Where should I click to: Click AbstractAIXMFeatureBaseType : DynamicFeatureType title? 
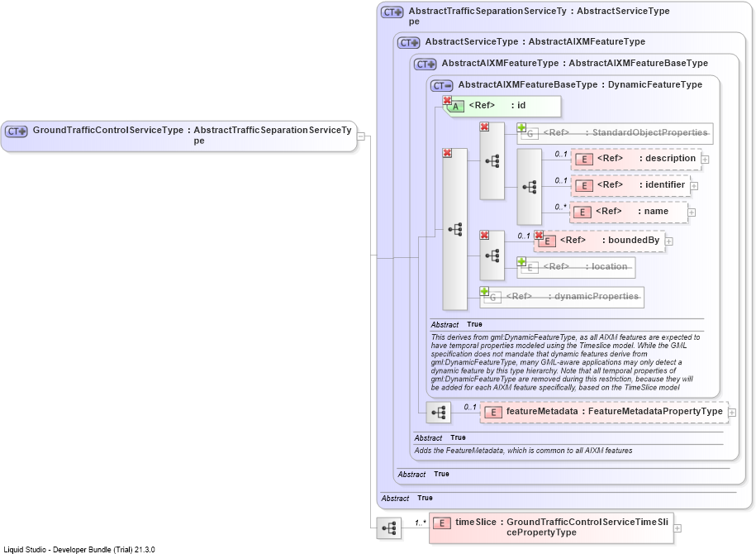[580, 85]
